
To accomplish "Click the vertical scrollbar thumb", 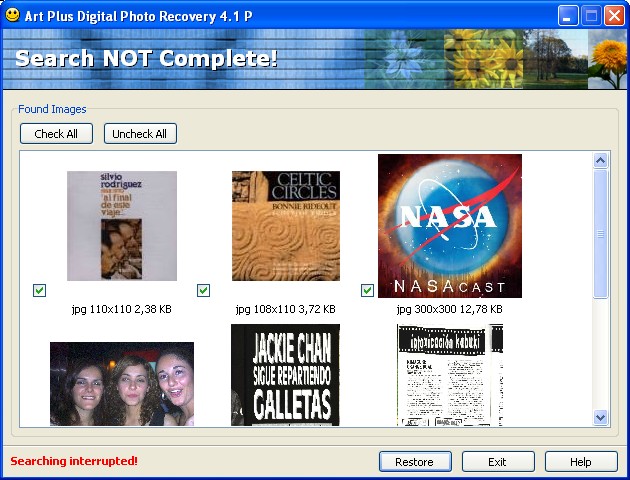I will click(600, 234).
